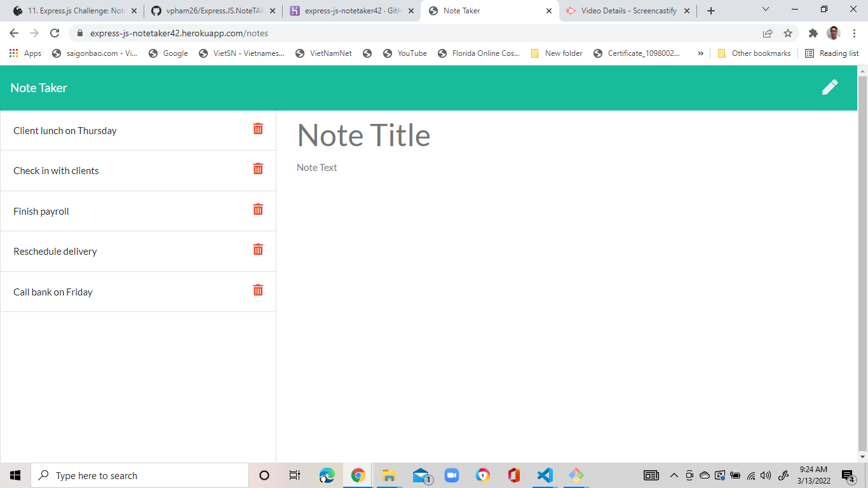The image size is (868, 488).
Task: Open the tab search dropdown arrow
Action: point(765,10)
